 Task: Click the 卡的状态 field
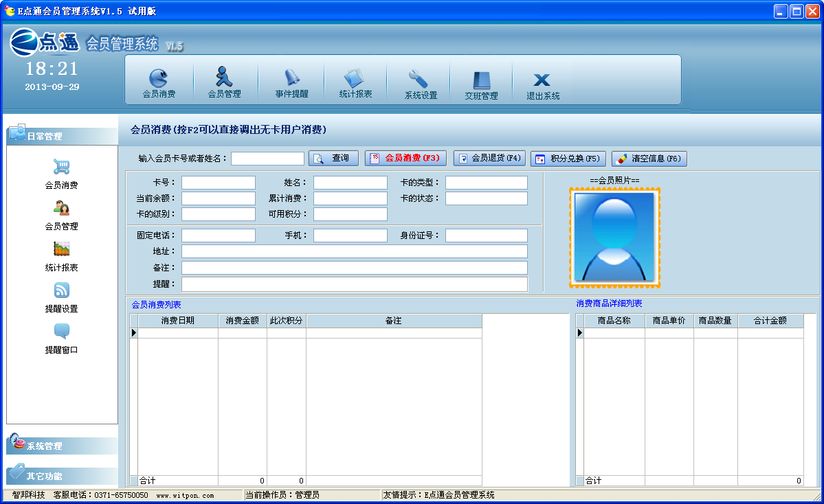pos(487,198)
